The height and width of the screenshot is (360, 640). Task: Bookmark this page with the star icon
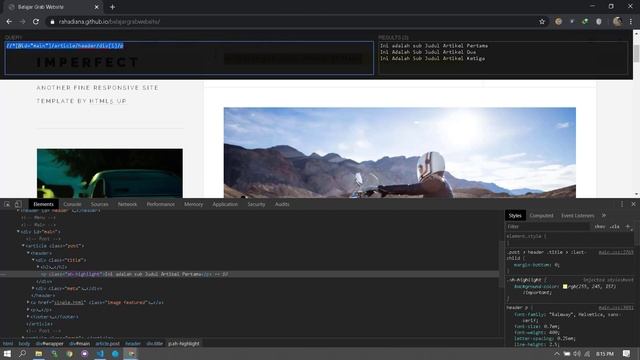542,22
